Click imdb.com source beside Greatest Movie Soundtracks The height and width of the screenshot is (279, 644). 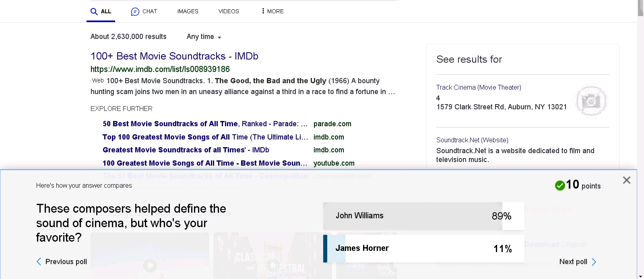(x=329, y=150)
